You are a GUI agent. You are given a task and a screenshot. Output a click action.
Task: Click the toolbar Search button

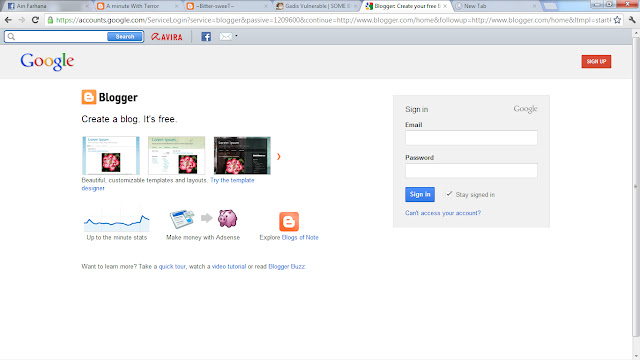tap(124, 37)
